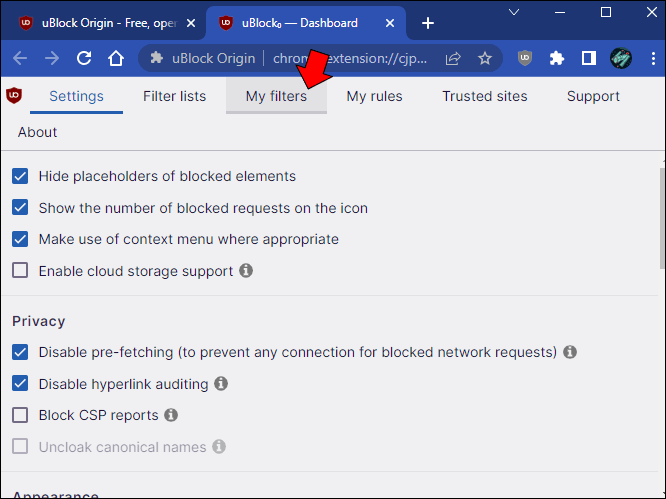Go forward using the browser forward arrow
Screen dimensions: 666x499
(52, 58)
